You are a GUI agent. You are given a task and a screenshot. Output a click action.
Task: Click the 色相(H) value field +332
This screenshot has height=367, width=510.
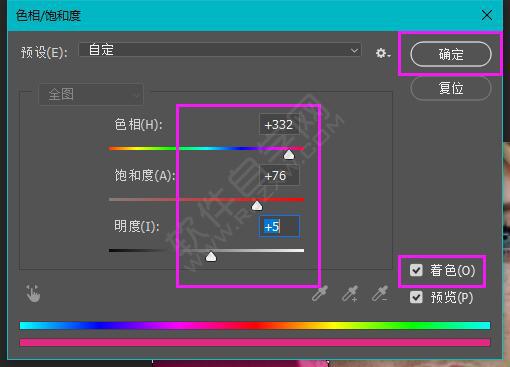(279, 125)
